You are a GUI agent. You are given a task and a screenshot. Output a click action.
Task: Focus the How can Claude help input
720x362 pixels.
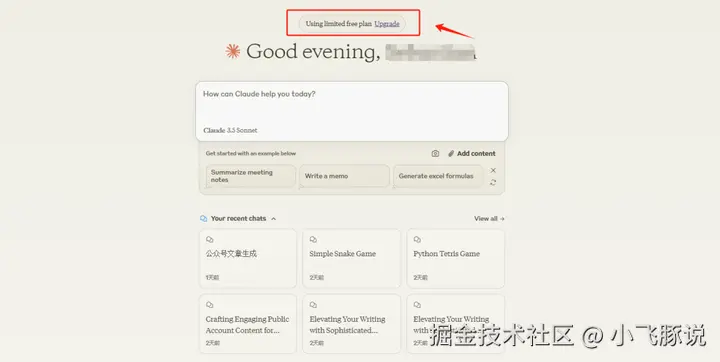point(352,111)
